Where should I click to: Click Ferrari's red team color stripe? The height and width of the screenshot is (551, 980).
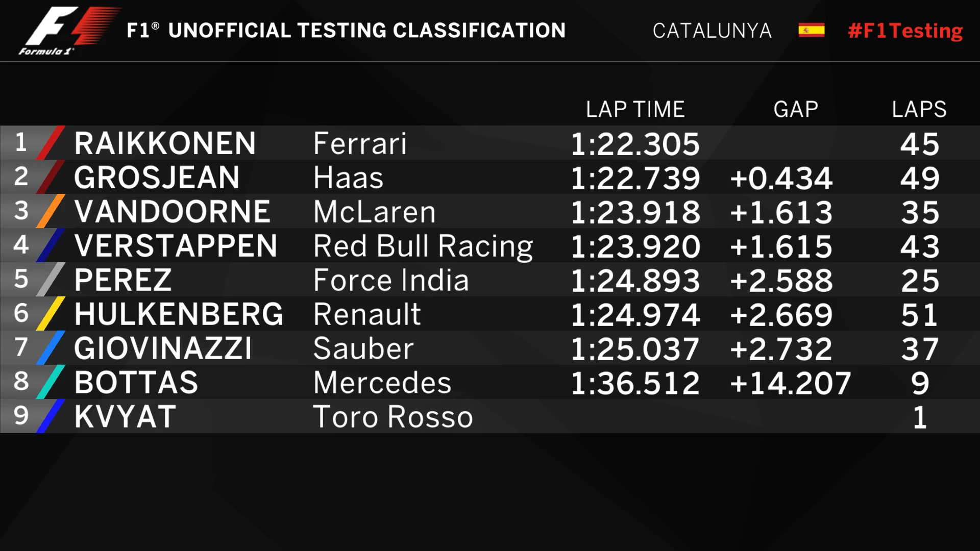(x=51, y=143)
